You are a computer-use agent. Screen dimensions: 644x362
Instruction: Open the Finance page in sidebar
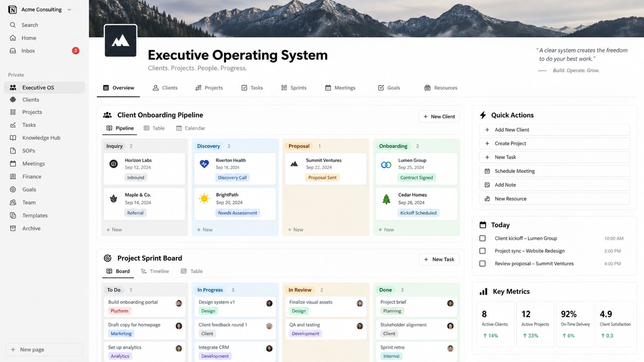tap(44, 177)
